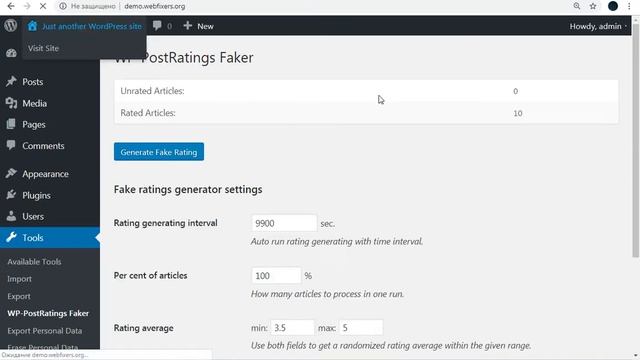Click the home icon in admin bar
The height and width of the screenshot is (360, 640).
[32, 26]
